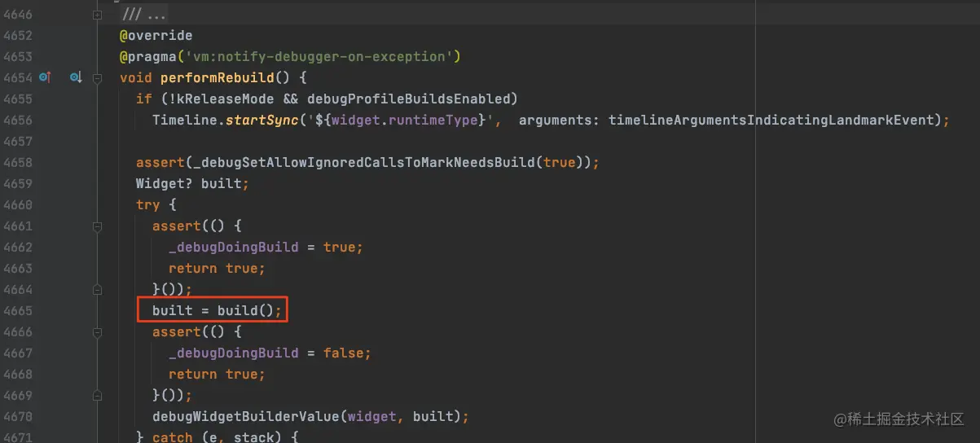980x443 pixels.
Task: Click line number 4655 in the gutter
Action: 18,99
